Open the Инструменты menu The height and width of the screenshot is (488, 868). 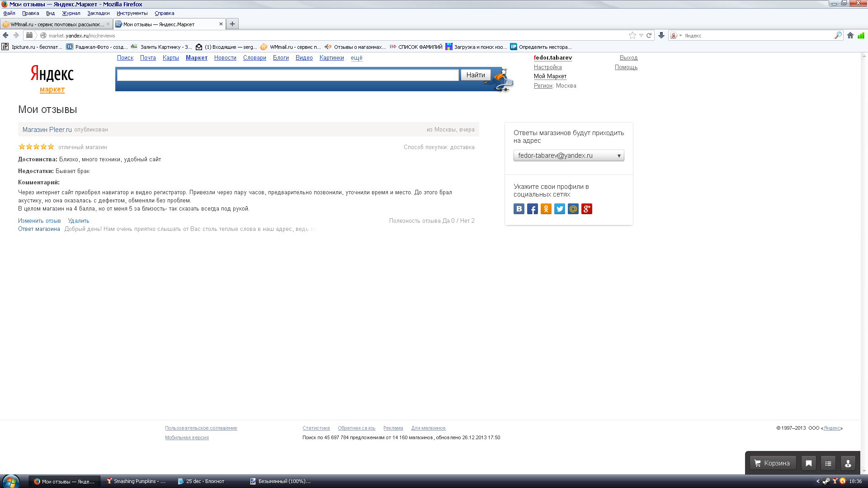coord(132,13)
